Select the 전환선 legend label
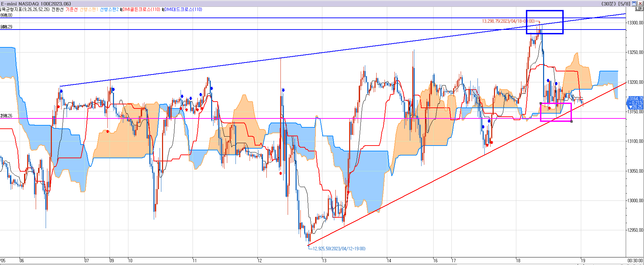Screen dimensions: 644x265 coord(57,9)
